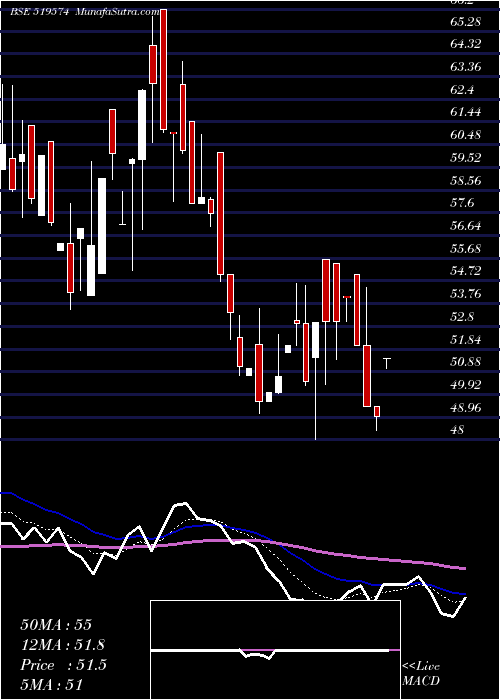
Task: Click the <<Live MACD label
Action: tap(421, 673)
